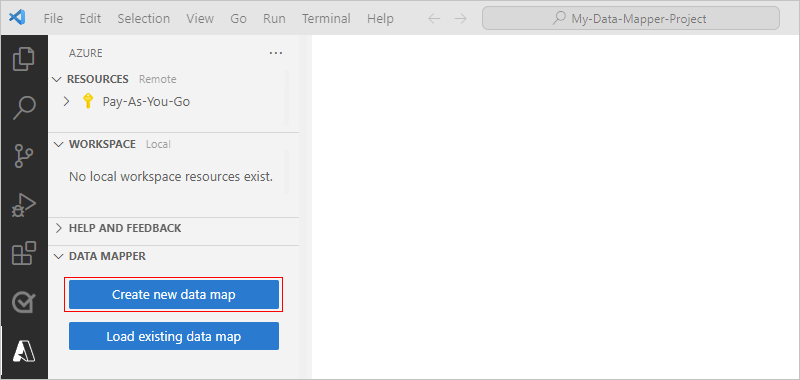This screenshot has width=800, height=380.
Task: Open the Extensions view icon
Action: (23, 254)
